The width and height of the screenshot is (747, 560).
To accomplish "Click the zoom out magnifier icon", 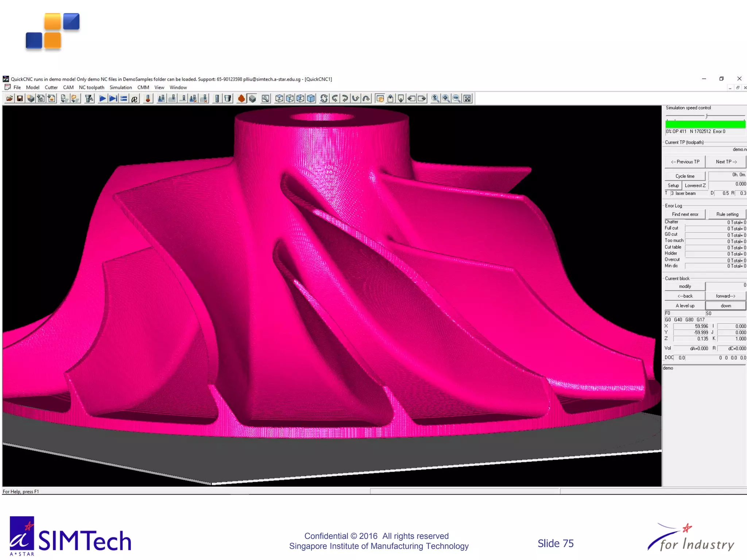I will coord(456,98).
